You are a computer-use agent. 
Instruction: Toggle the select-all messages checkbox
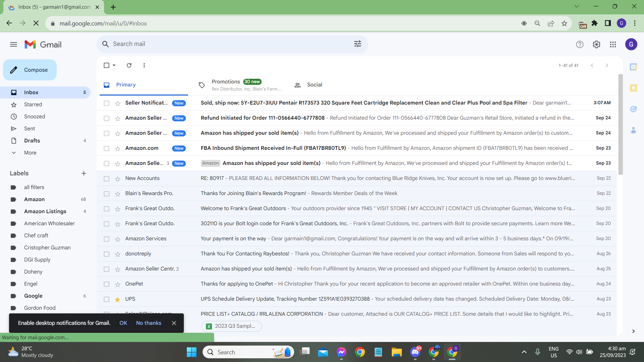click(x=106, y=65)
